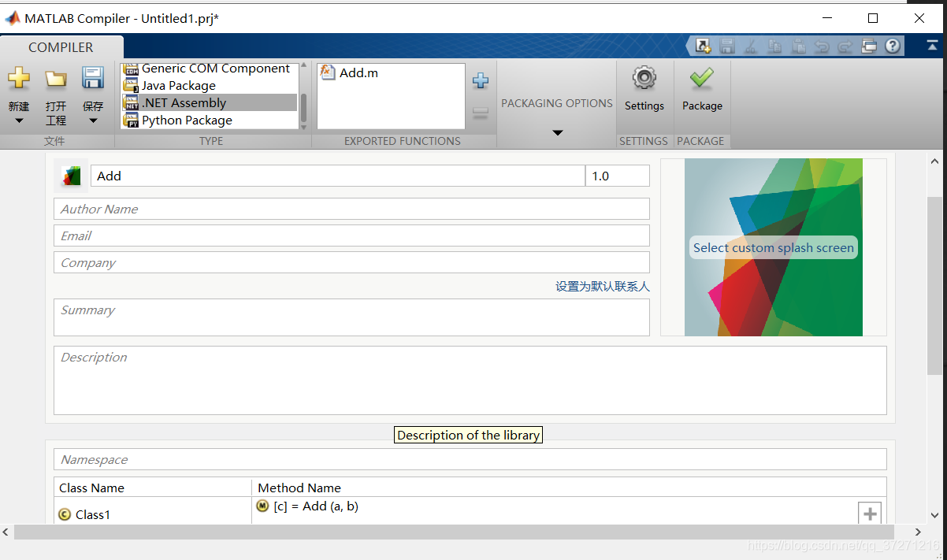Open Settings gear icon

(x=644, y=78)
